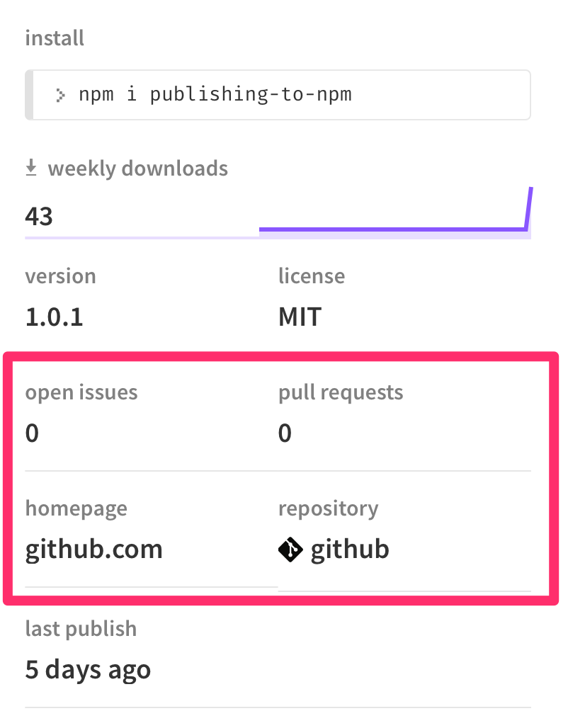Click the download arrow icon beside weekly downloads

(31, 168)
